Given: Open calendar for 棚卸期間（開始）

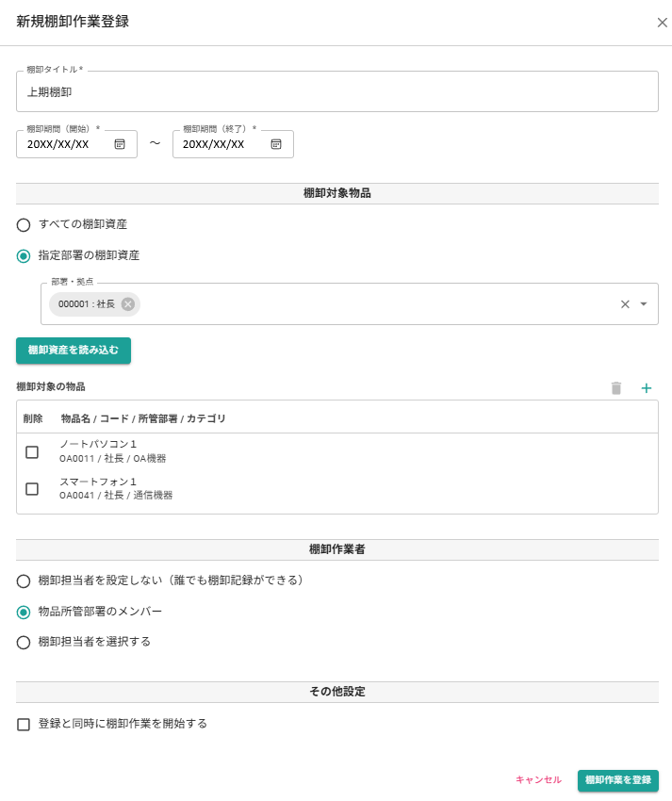Looking at the screenshot, I should point(120,144).
